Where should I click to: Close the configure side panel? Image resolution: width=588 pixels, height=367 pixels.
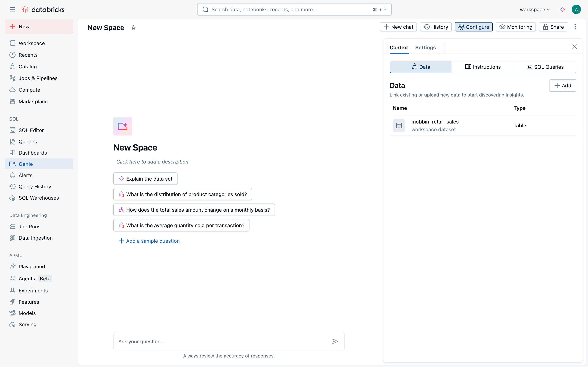click(574, 47)
